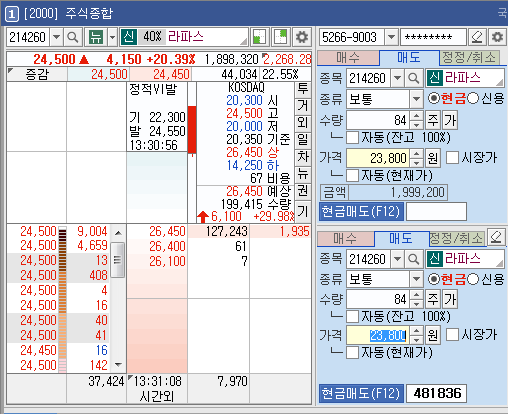Click the 기 side tab button
This screenshot has height=414, width=508.
tap(303, 211)
